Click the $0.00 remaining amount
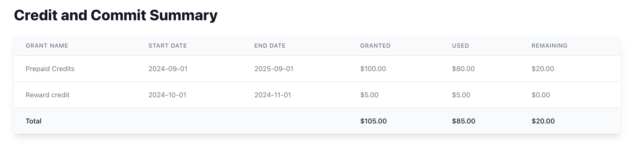Screen dimensions: 644x160 [x=541, y=95]
